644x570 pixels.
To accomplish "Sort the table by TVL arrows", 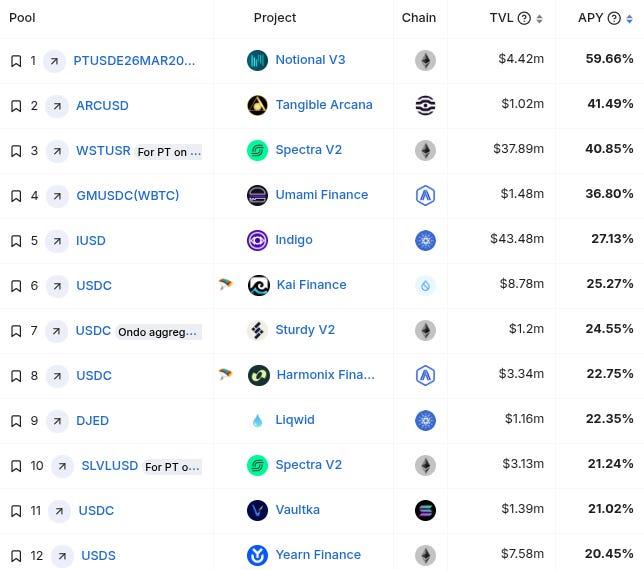I will tap(539, 18).
